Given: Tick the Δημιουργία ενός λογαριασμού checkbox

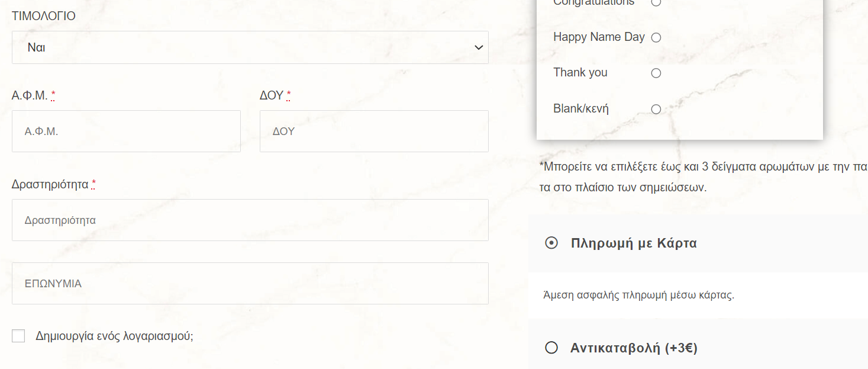Looking at the screenshot, I should (18, 336).
